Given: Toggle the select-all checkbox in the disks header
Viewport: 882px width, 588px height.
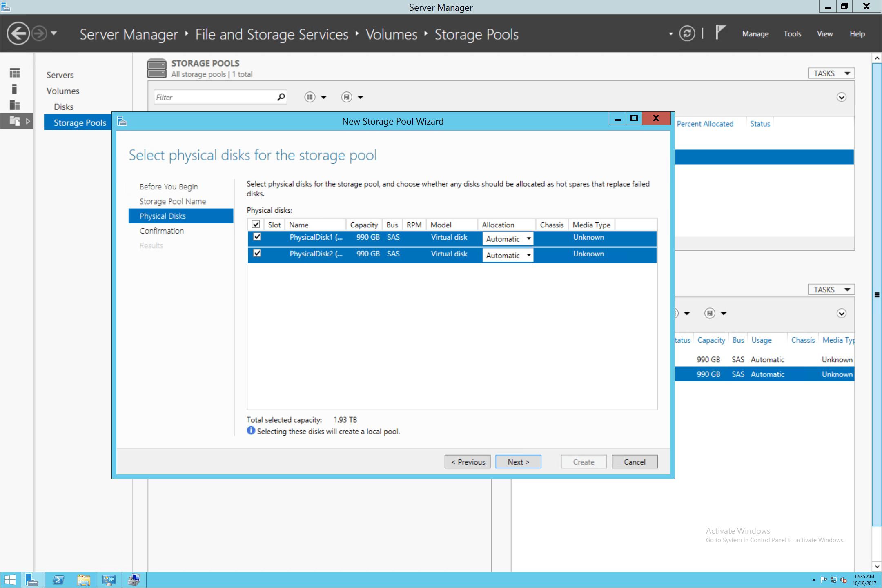Looking at the screenshot, I should 256,224.
